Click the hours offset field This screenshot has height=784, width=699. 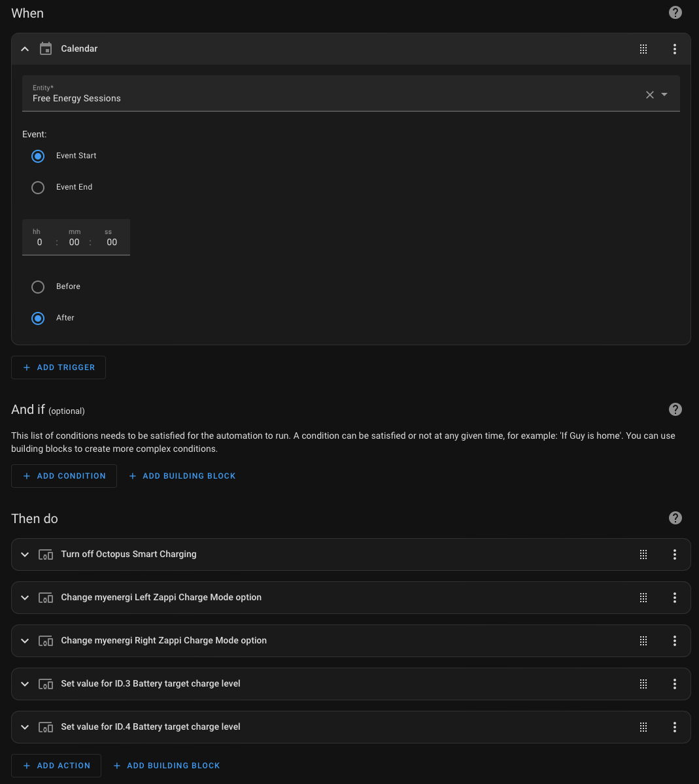[39, 242]
